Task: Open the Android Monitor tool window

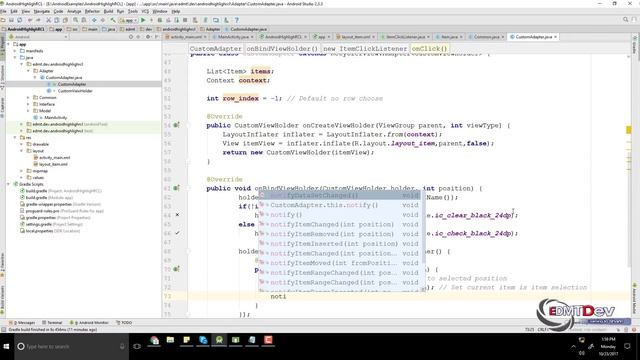Action: pyautogui.click(x=89, y=322)
